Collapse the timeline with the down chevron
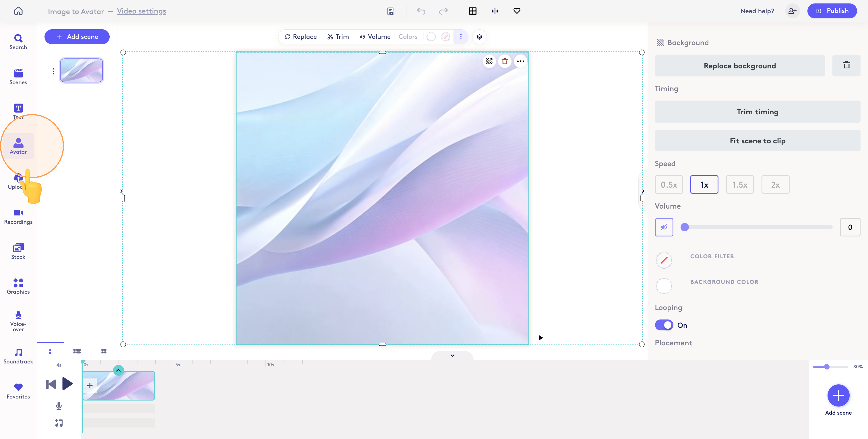The height and width of the screenshot is (439, 868). tap(452, 355)
